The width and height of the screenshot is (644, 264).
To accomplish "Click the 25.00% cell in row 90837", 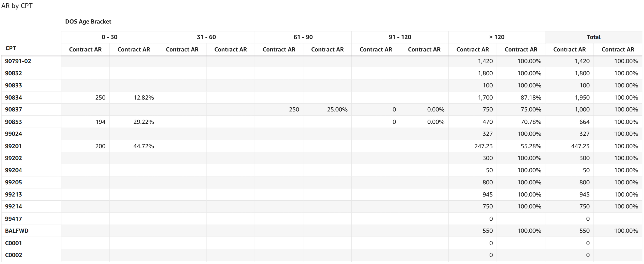I will tap(337, 109).
